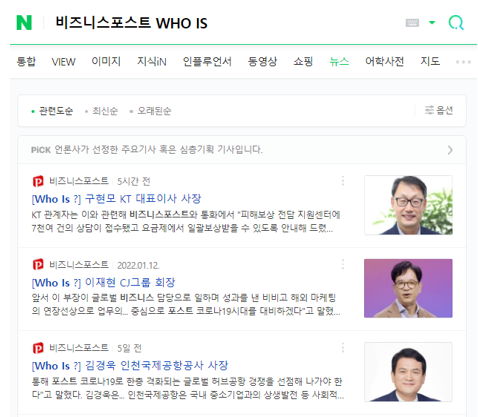The width and height of the screenshot is (478, 417).
Task: Click the green search magnifier icon
Action: point(456,23)
